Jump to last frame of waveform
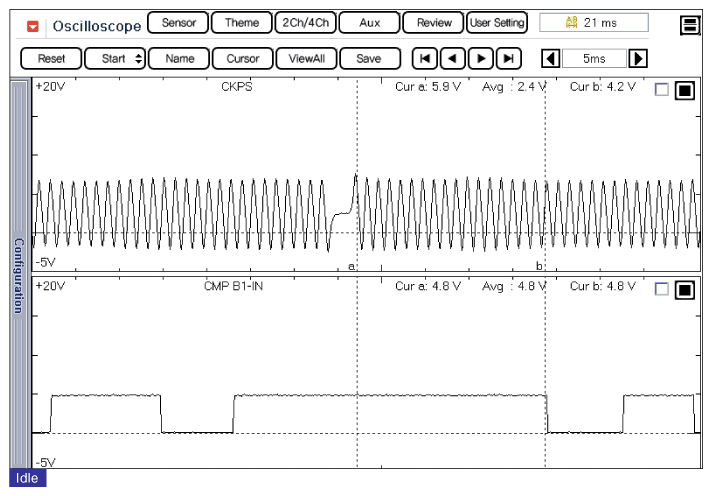 click(509, 59)
